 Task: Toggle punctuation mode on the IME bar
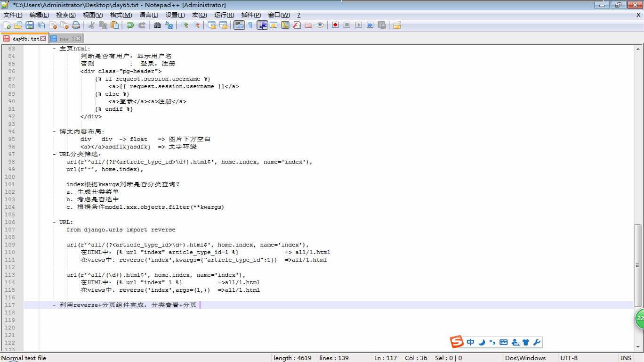pos(492,342)
